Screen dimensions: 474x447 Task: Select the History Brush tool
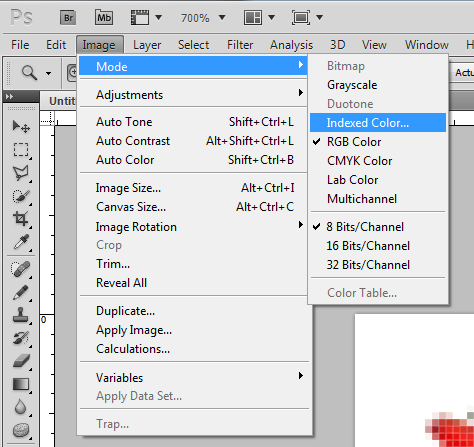coord(21,338)
